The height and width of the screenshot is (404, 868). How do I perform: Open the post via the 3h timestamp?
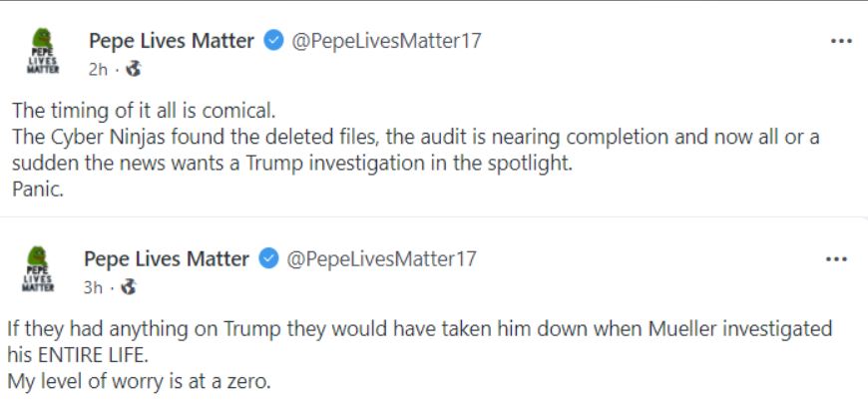click(93, 287)
